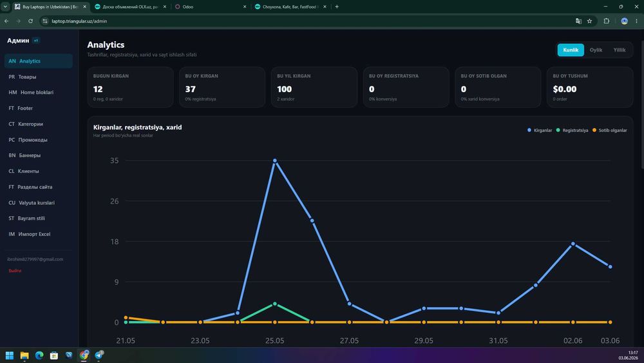The image size is (644, 363).
Task: Open the Chrome profile avatar
Action: (624, 21)
